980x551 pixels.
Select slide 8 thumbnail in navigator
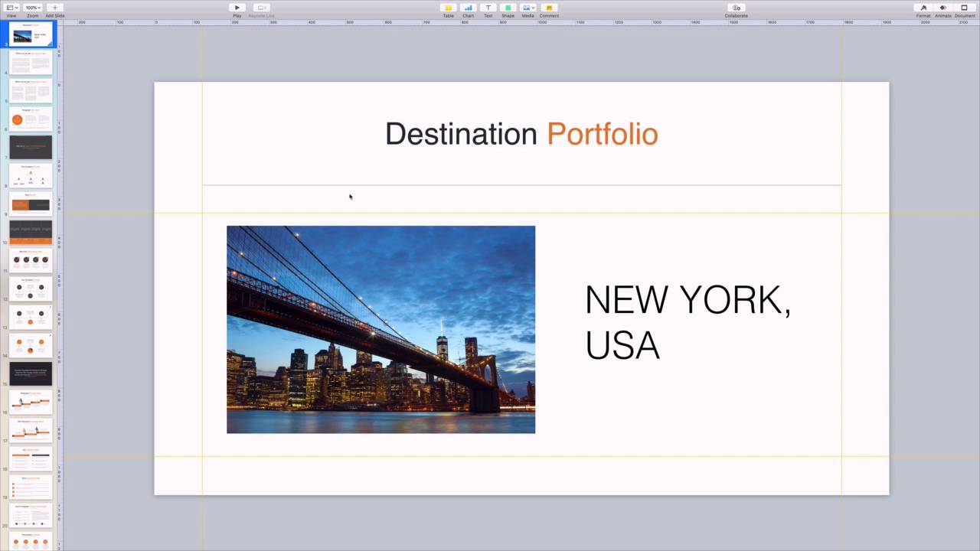[x=31, y=176]
